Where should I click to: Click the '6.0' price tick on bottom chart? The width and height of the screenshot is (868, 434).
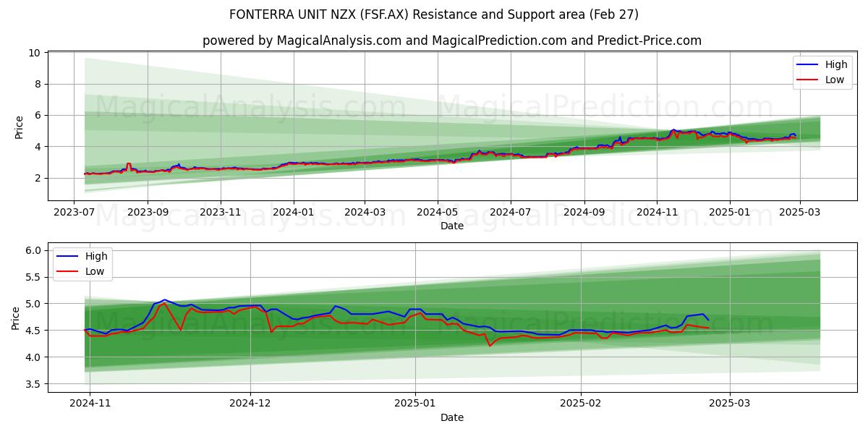(x=33, y=250)
